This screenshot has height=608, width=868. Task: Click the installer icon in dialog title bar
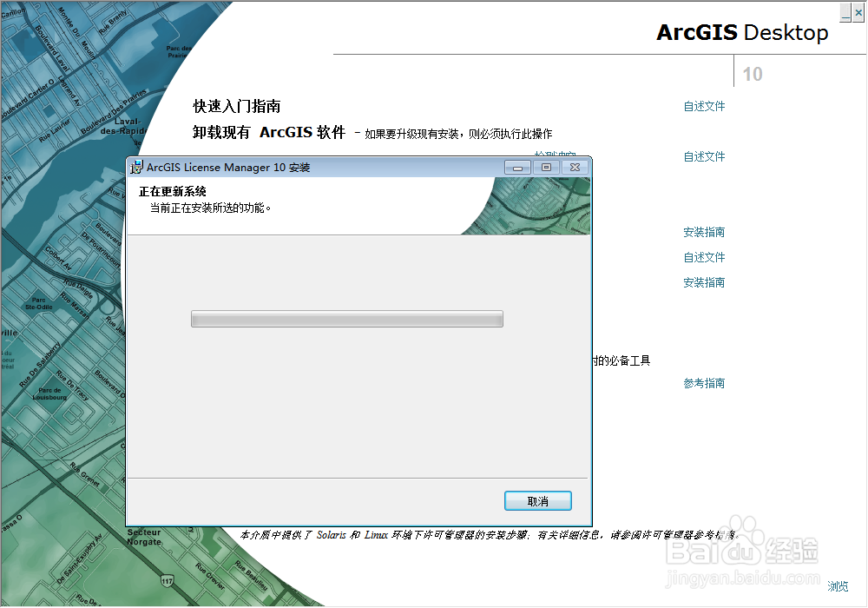point(136,168)
